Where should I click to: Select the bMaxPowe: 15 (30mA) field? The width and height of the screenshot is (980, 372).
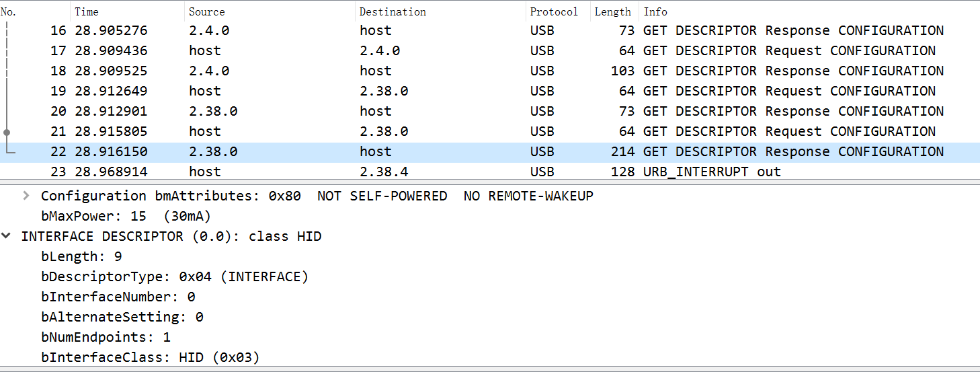coord(126,216)
